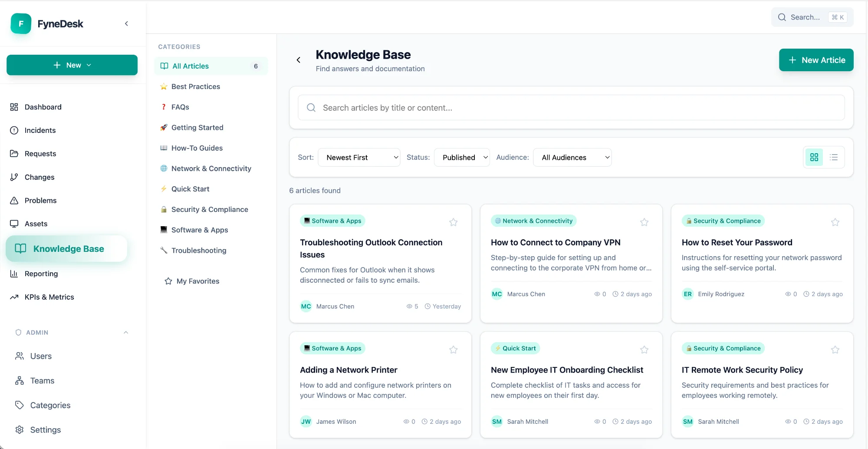Select the Assets icon in the sidebar

coord(14,224)
